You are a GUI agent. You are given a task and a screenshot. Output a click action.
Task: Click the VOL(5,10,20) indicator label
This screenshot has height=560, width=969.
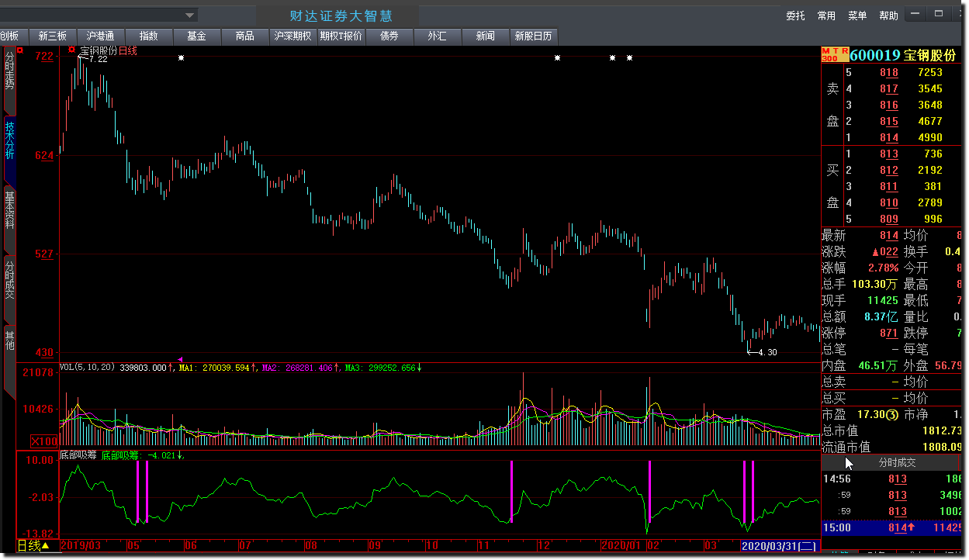(88, 368)
